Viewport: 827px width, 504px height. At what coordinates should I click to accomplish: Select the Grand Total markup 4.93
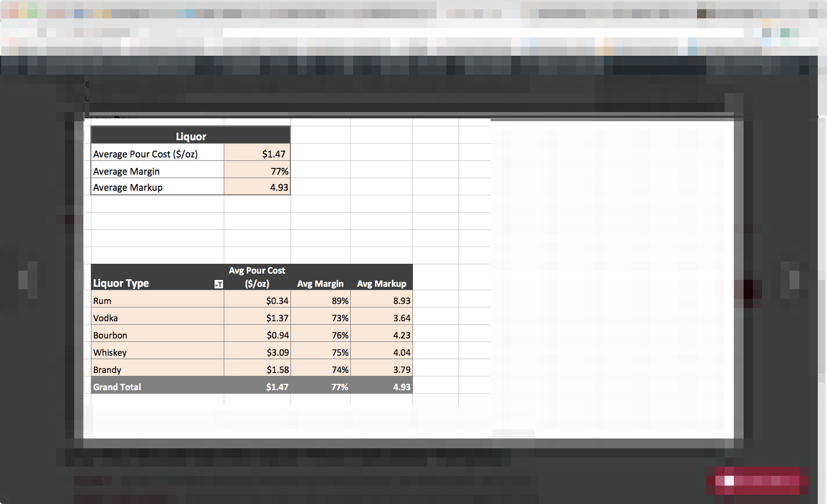pos(381,385)
